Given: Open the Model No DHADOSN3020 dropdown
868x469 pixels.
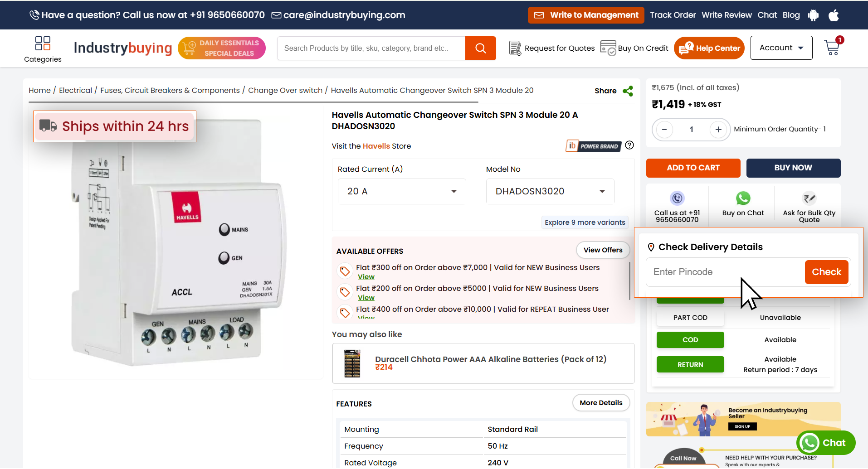Looking at the screenshot, I should click(550, 192).
